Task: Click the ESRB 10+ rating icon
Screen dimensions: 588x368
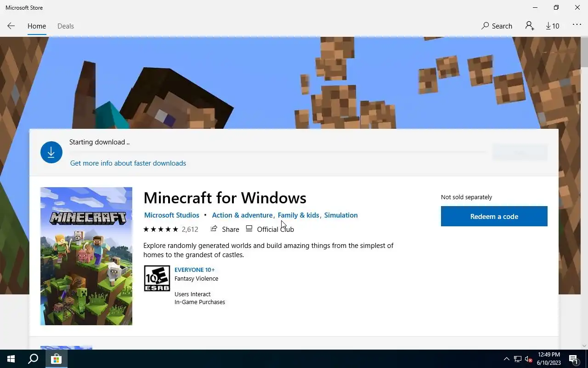Action: (x=157, y=278)
